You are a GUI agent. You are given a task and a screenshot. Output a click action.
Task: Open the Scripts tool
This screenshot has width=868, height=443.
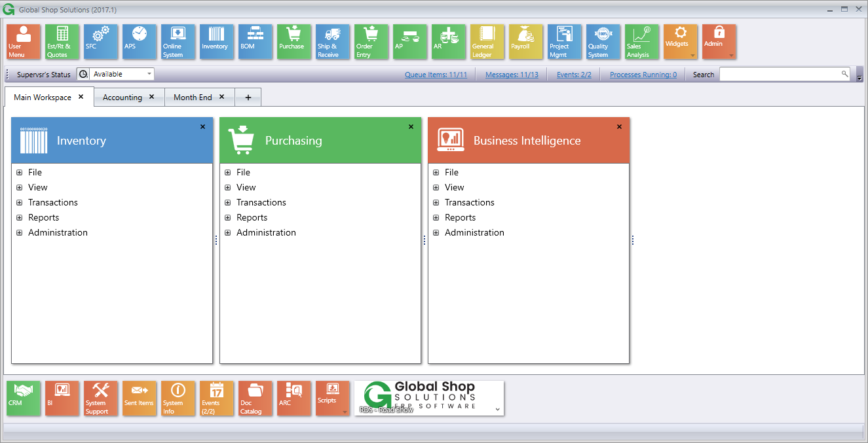coord(332,398)
